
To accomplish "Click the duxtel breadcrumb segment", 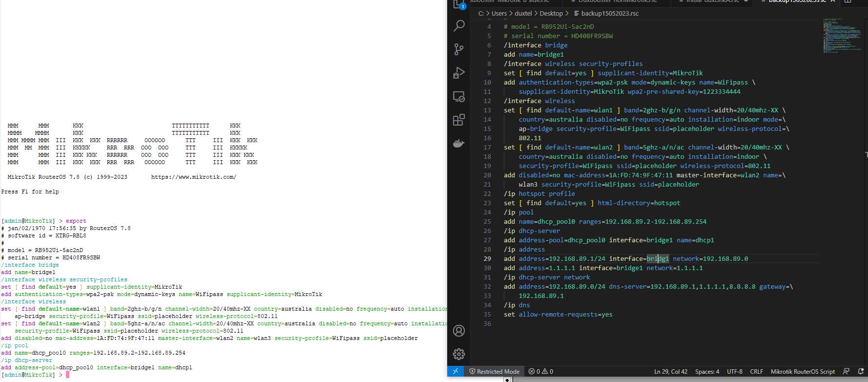I will click(523, 13).
